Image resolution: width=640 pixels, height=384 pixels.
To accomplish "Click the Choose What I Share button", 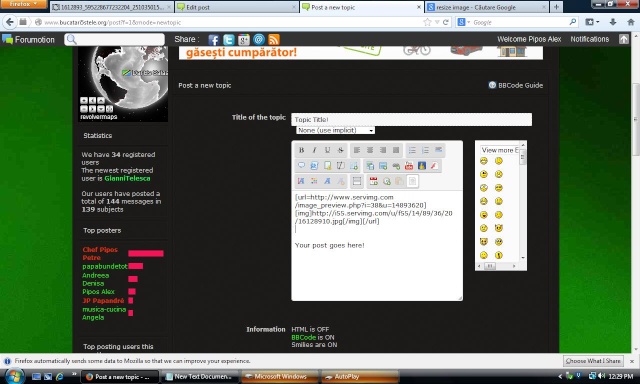I will click(593, 361).
